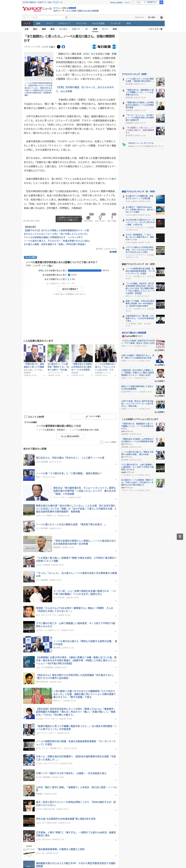The image size is (186, 868).
Task: Open main article press conference photo
Action: click(39, 66)
